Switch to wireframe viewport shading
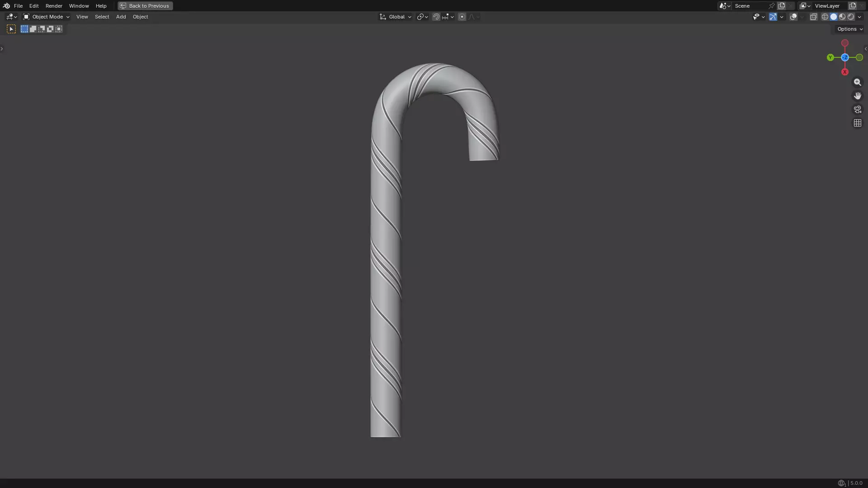This screenshot has width=868, height=488. [825, 17]
